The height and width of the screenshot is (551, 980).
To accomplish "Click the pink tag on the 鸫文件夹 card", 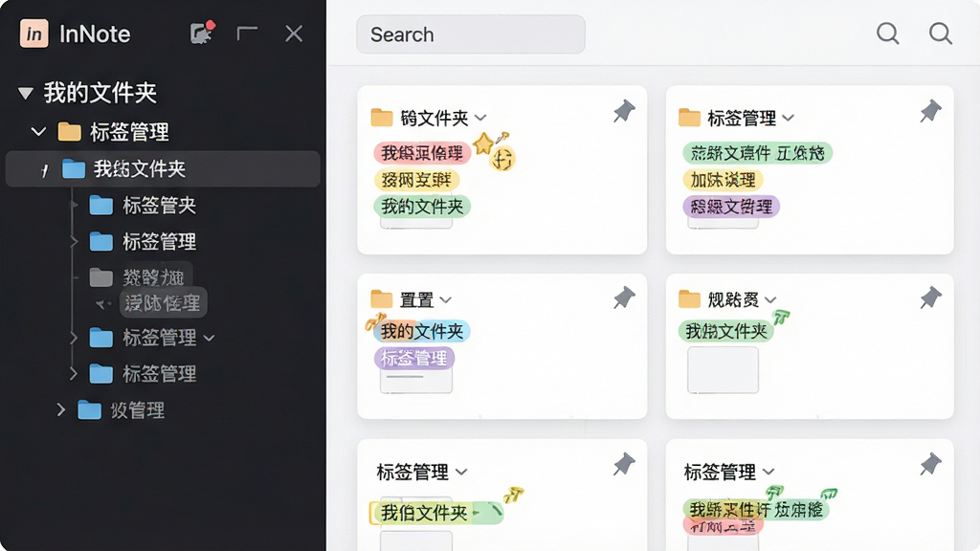I will point(422,153).
